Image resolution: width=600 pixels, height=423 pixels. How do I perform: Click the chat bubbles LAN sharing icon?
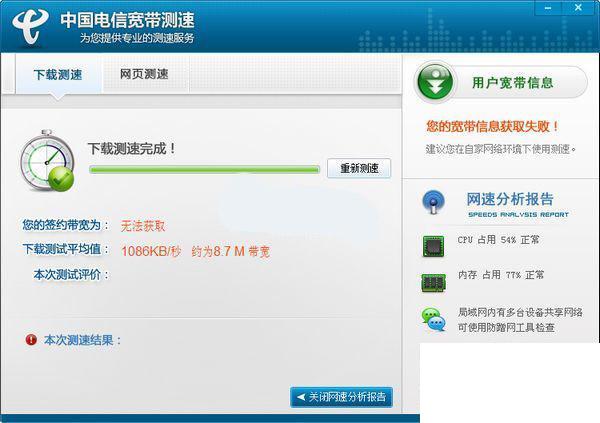434,319
